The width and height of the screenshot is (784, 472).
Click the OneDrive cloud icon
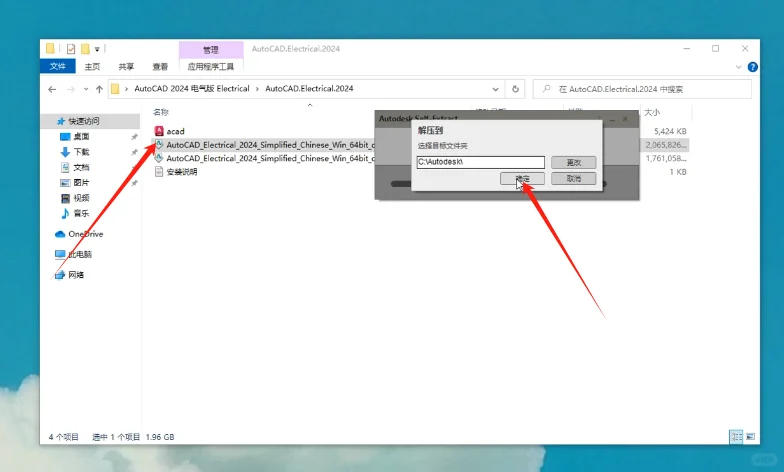point(60,234)
